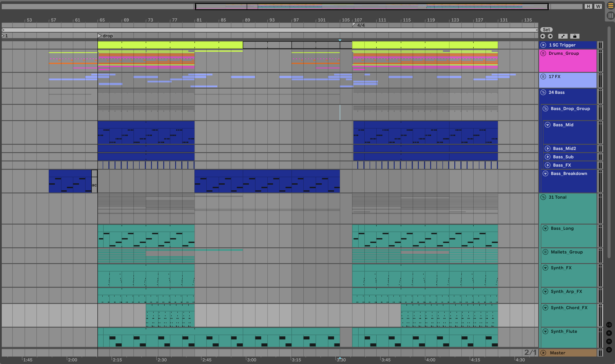Jump to previous locator arrow
The width and height of the screenshot is (615, 364).
(543, 36)
